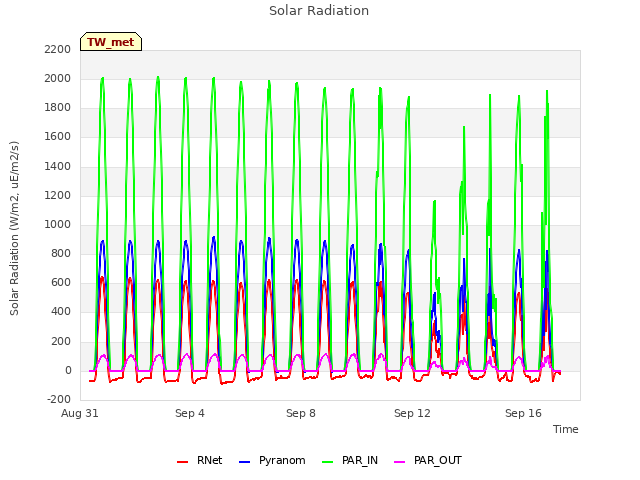Click the Sep 8 x-axis label
The width and height of the screenshot is (640, 480).
point(301,413)
